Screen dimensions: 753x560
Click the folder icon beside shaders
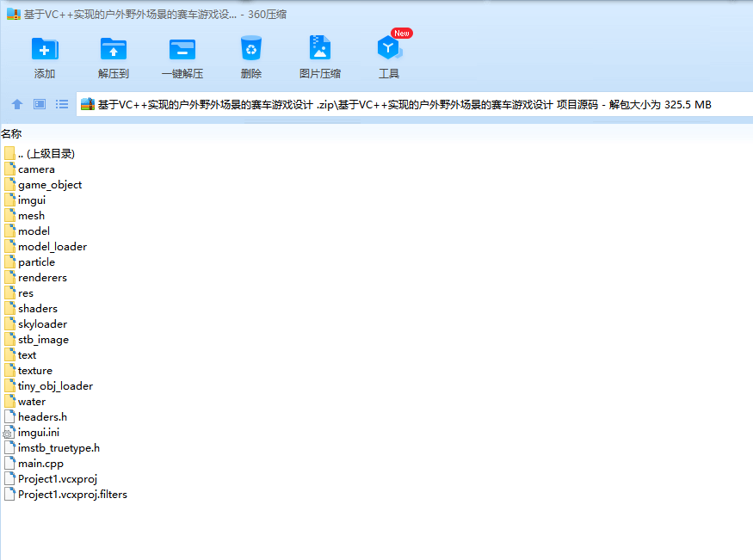click(x=10, y=308)
